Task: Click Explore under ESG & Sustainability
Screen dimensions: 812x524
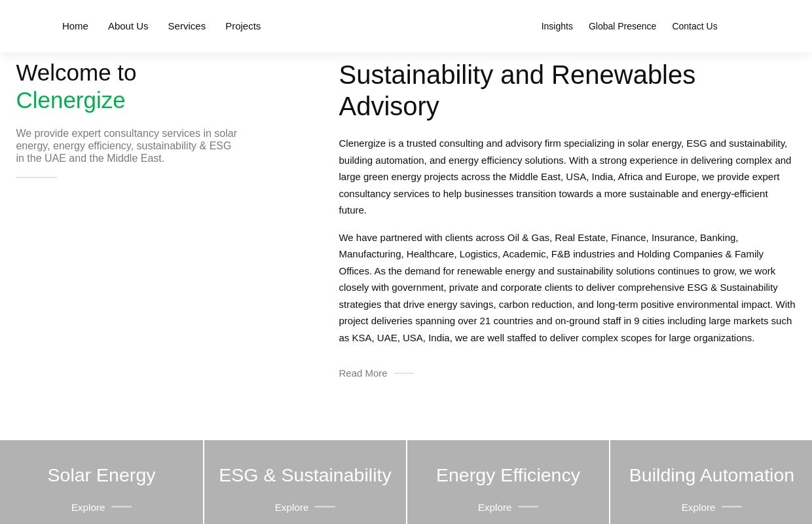Action: 291,508
